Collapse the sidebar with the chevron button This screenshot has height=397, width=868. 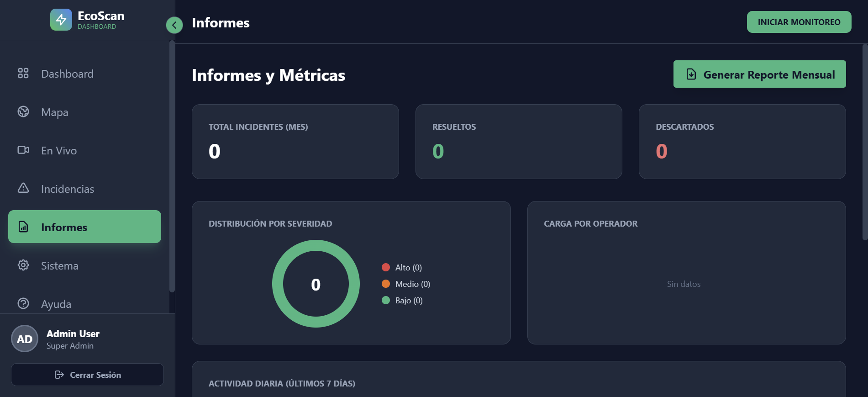tap(174, 25)
